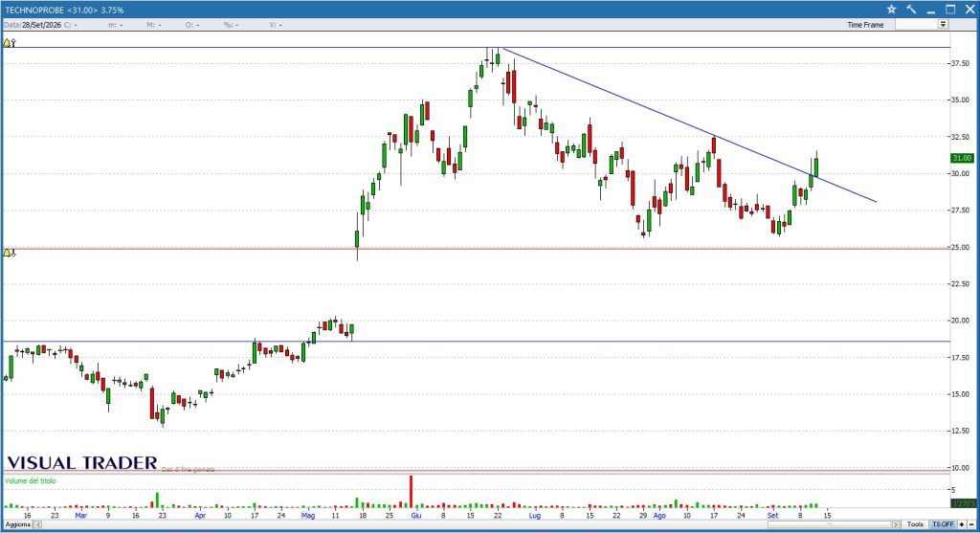The width and height of the screenshot is (980, 533).
Task: Click the TECHNOPROBE title text
Action: pyautogui.click(x=35, y=10)
